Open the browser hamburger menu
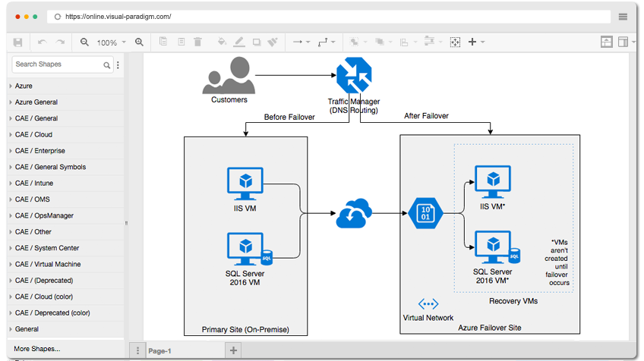This screenshot has height=361, width=644. pos(623,17)
